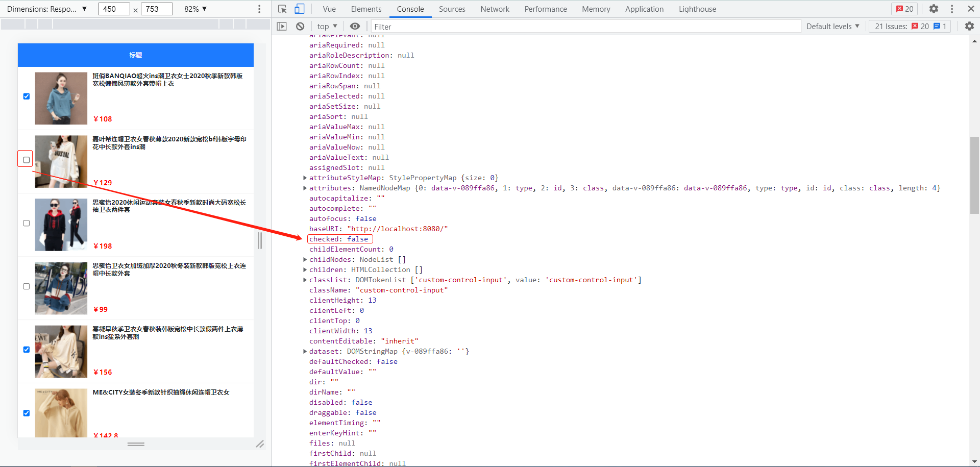The image size is (980, 467).
Task: Click the checked: false property
Action: tap(339, 239)
